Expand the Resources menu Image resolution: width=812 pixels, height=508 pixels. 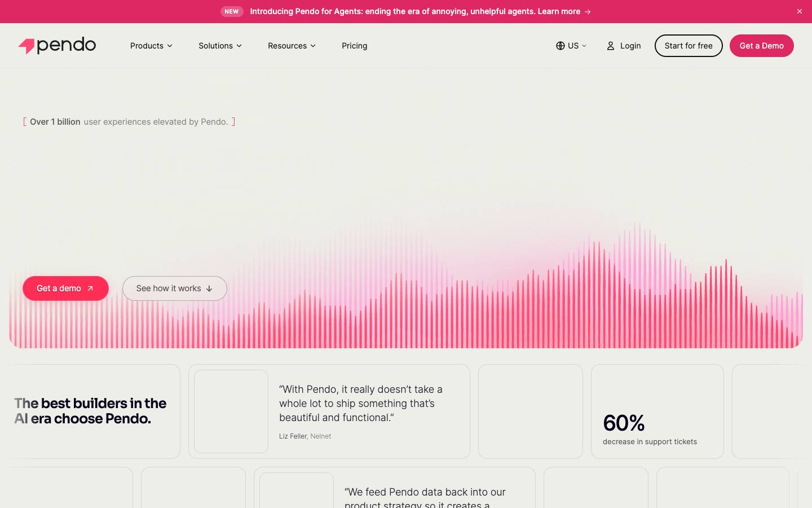[292, 46]
